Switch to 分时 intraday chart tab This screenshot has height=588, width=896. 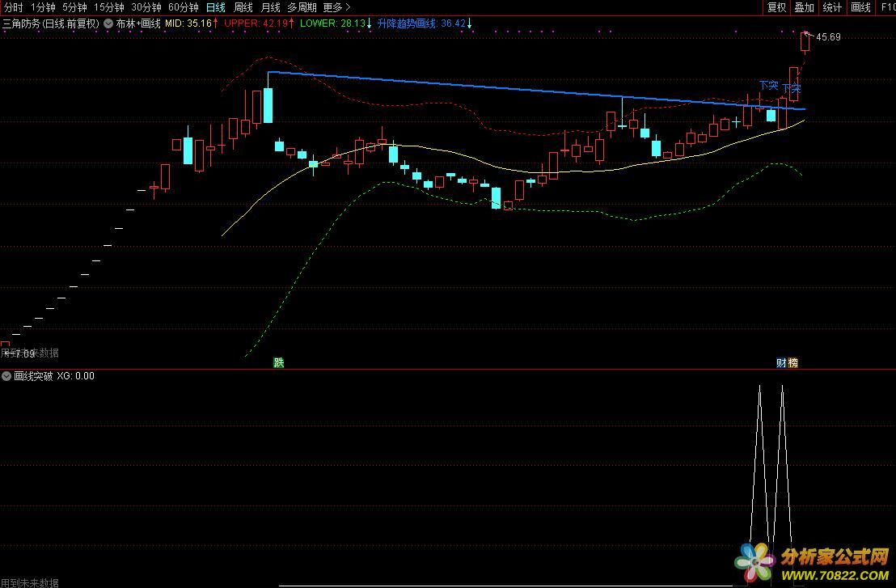[13, 7]
